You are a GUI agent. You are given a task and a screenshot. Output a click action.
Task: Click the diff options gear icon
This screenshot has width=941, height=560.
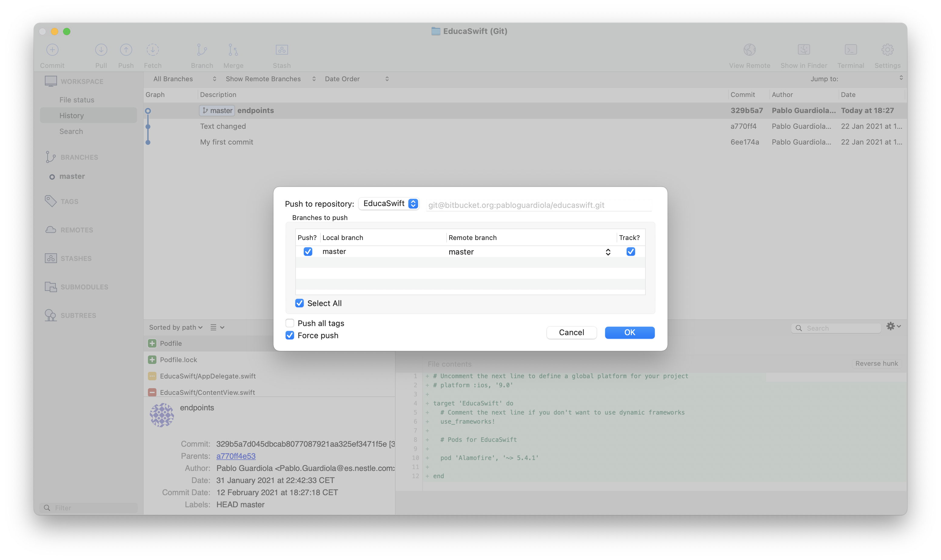pos(893,326)
